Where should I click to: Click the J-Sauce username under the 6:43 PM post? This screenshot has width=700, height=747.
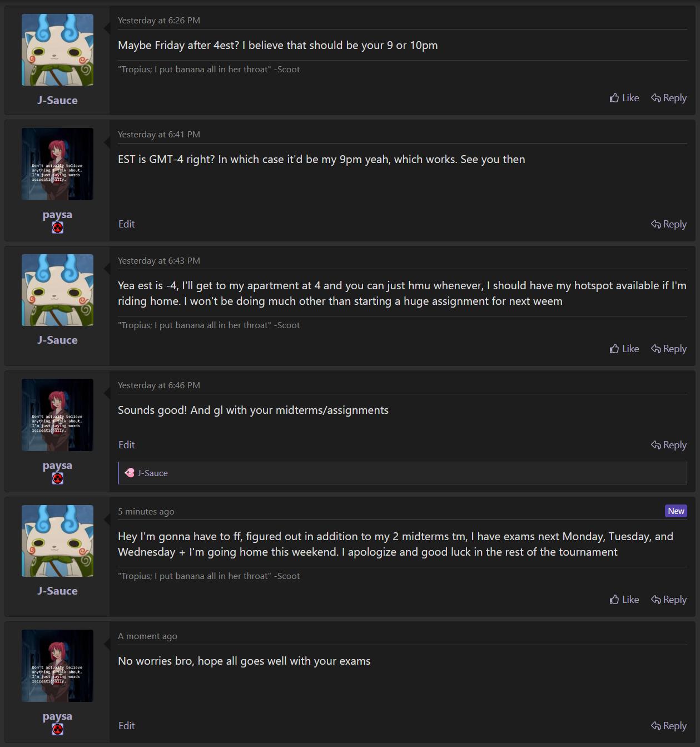[x=57, y=340]
